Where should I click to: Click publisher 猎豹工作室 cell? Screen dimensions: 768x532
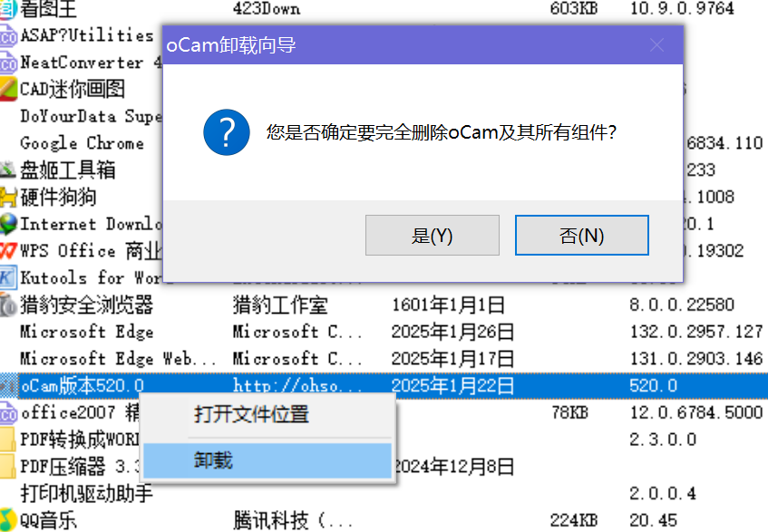[280, 305]
